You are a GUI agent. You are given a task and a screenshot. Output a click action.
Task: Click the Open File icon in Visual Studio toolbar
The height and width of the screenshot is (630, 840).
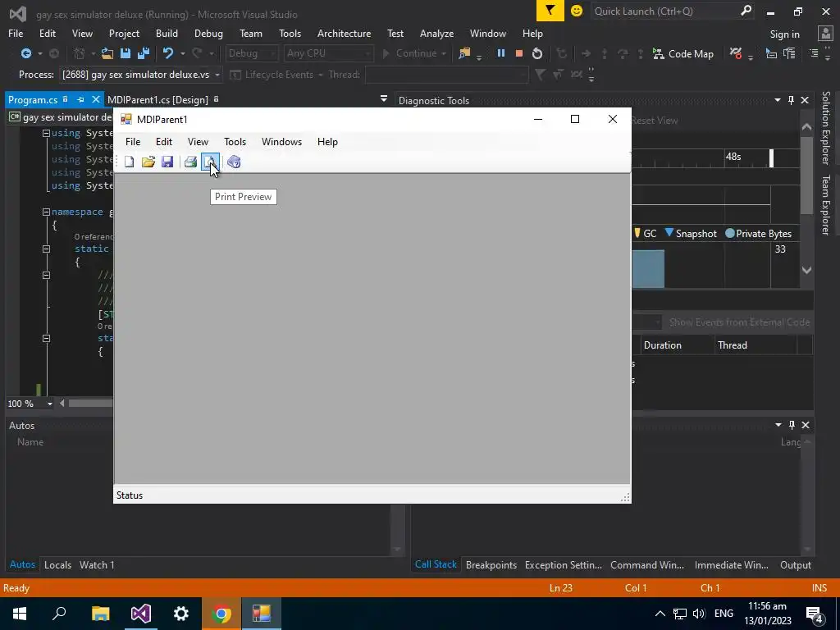tap(107, 53)
